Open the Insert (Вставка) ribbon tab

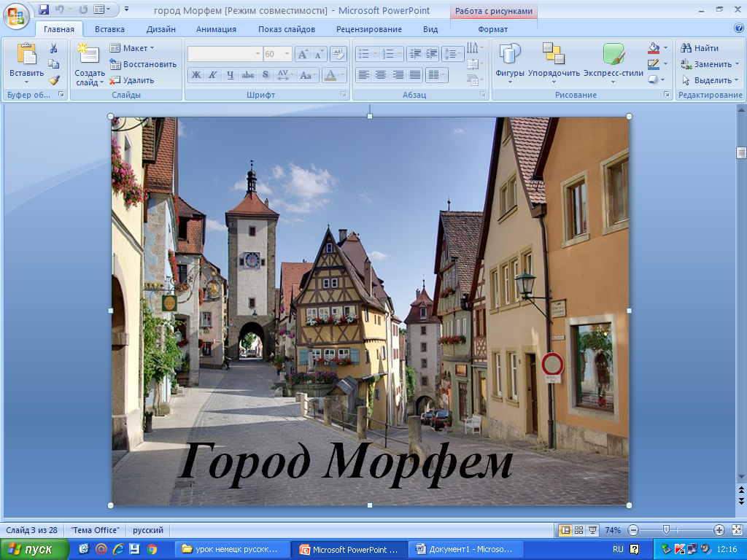(109, 29)
